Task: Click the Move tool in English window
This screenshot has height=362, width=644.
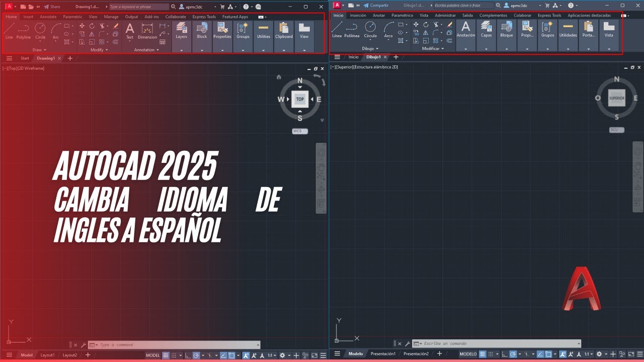Action: click(82, 26)
